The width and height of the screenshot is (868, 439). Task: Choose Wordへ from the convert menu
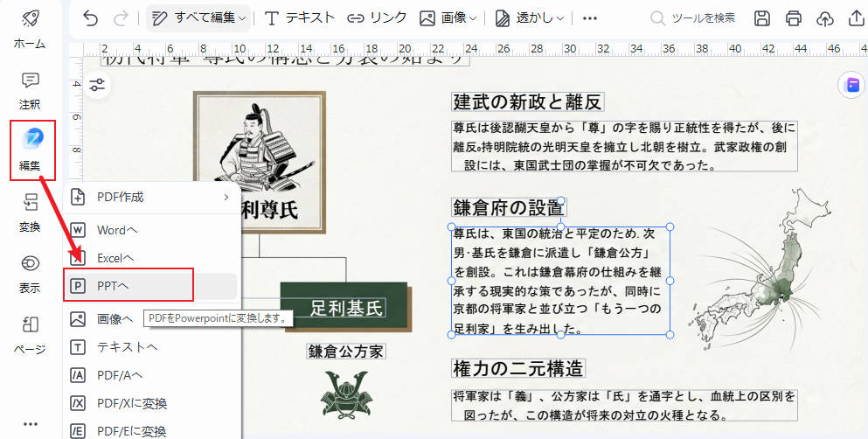(150, 230)
